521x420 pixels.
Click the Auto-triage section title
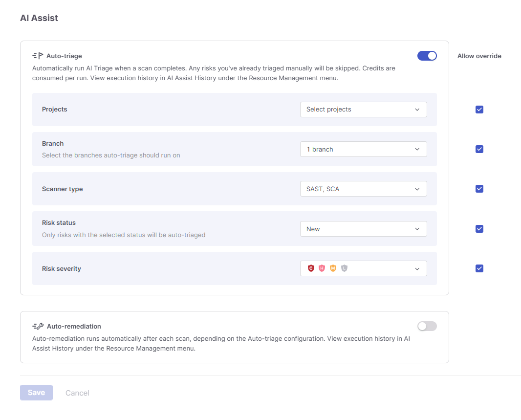[64, 56]
